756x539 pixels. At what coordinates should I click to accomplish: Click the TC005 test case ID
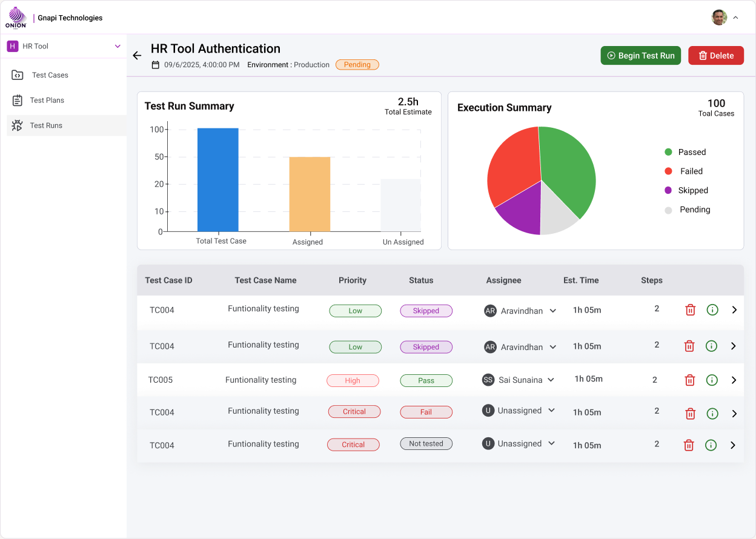point(161,380)
